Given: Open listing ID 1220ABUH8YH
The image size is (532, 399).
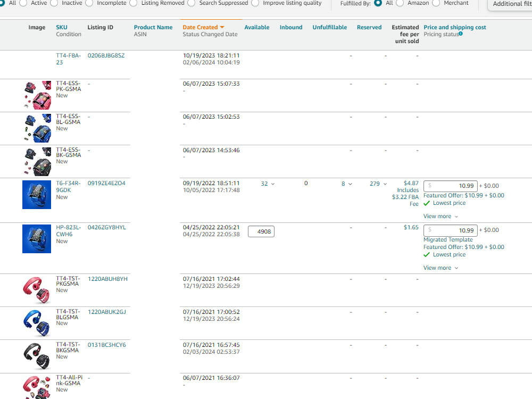Looking at the screenshot, I should point(107,279).
